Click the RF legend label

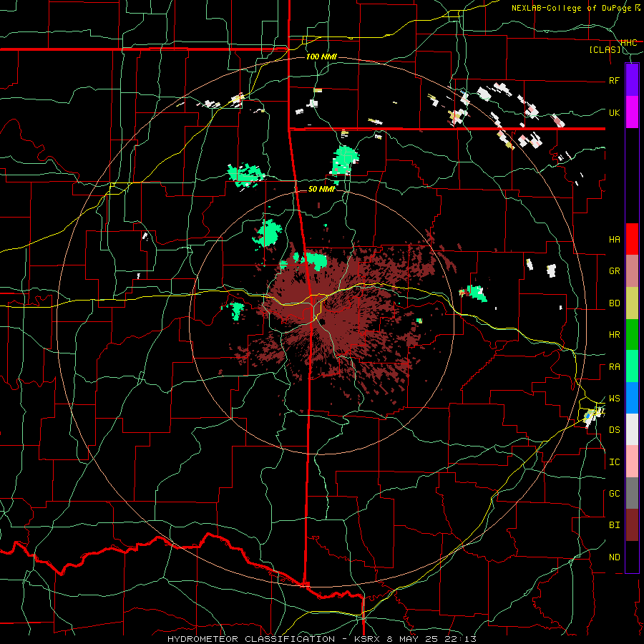click(x=614, y=80)
